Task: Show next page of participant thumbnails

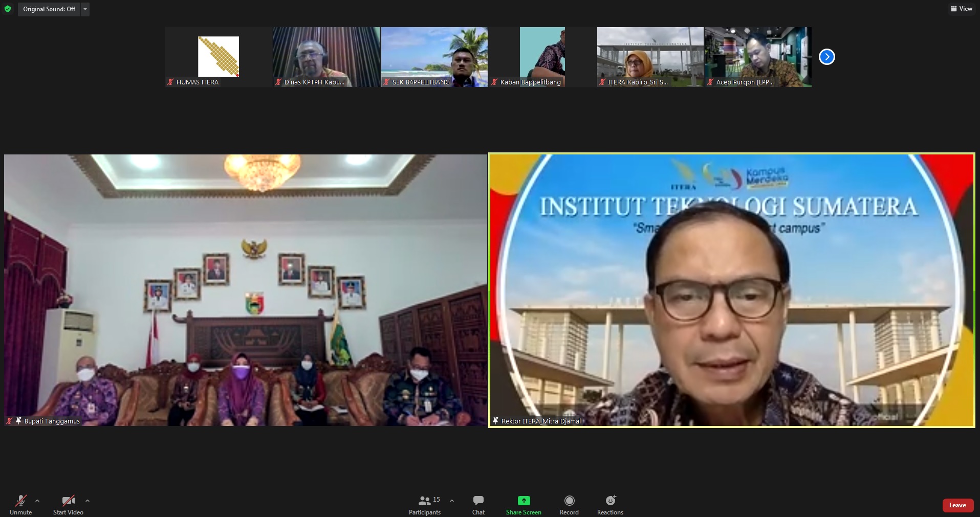Action: (827, 57)
